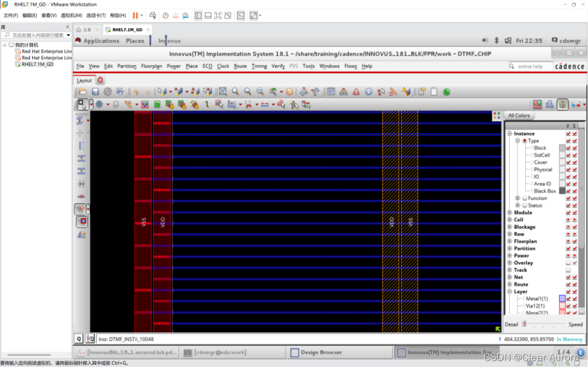Open the Verify menu
The height and width of the screenshot is (367, 588).
[x=278, y=66]
